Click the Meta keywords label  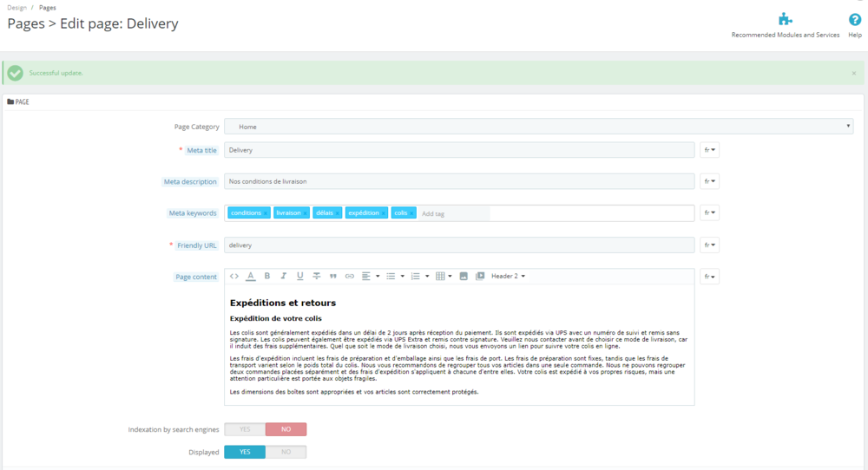[x=193, y=213]
